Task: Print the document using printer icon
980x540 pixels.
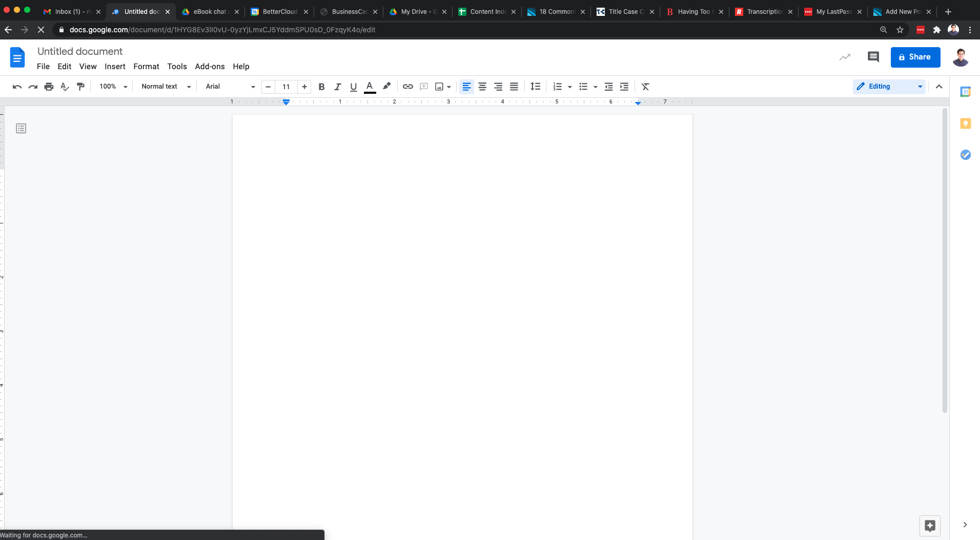Action: (x=49, y=87)
